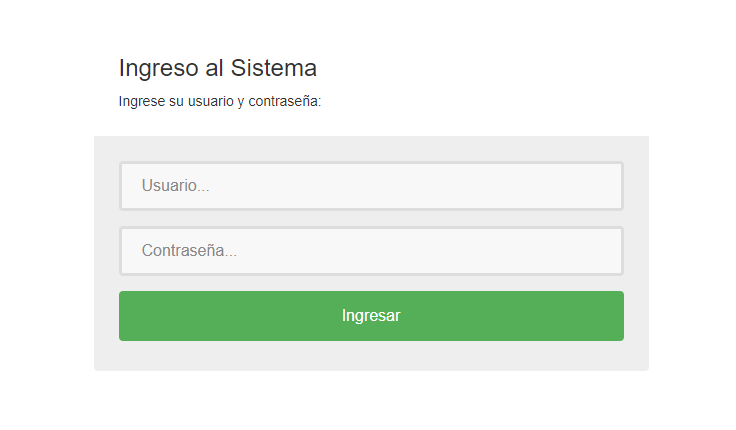736x430 pixels.
Task: Click the 'Contraseña...' placeholder text
Action: [x=189, y=251]
